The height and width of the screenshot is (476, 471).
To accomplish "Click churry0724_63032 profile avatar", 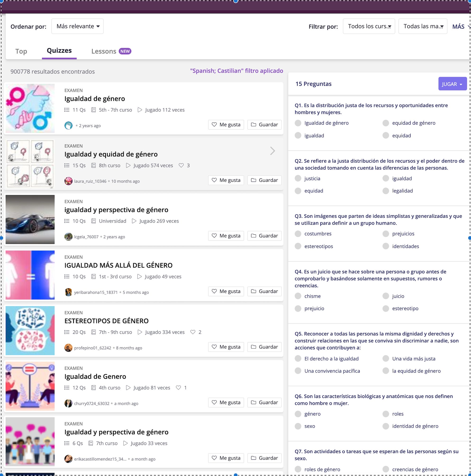I will [x=68, y=403].
